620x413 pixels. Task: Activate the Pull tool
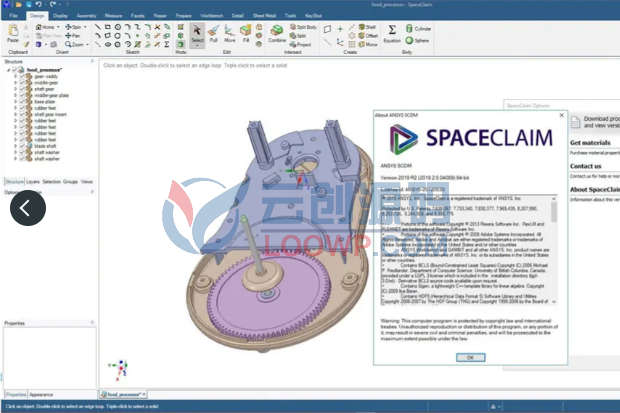click(214, 34)
